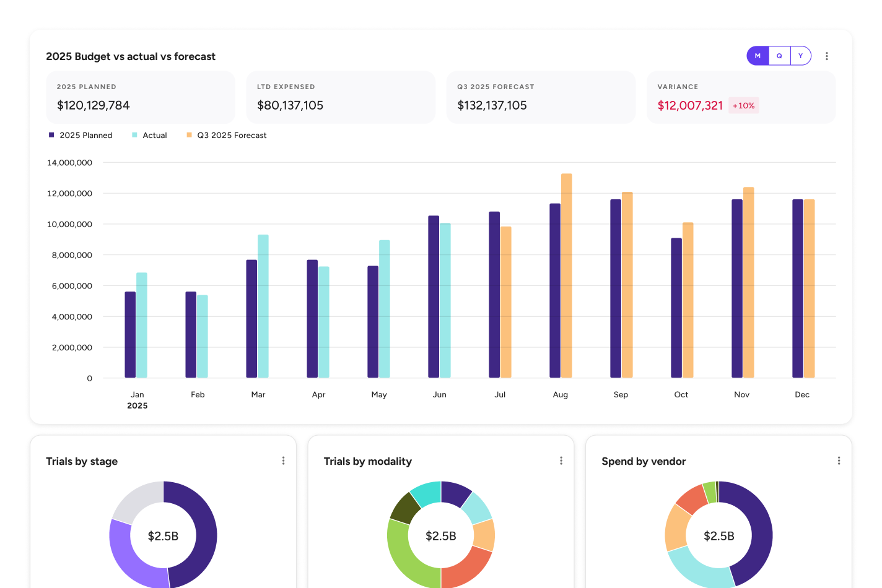
Task: Click the October planned bar
Action: pyautogui.click(x=676, y=308)
